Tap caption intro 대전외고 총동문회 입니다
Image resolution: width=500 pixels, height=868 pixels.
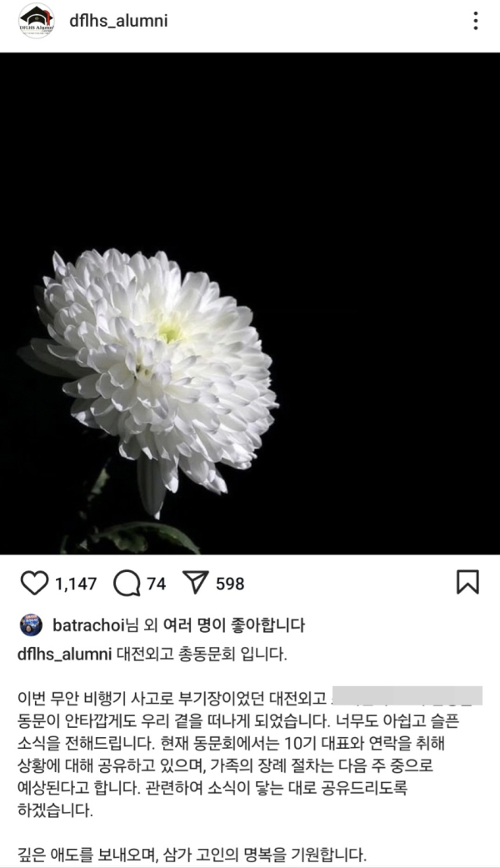(x=202, y=654)
